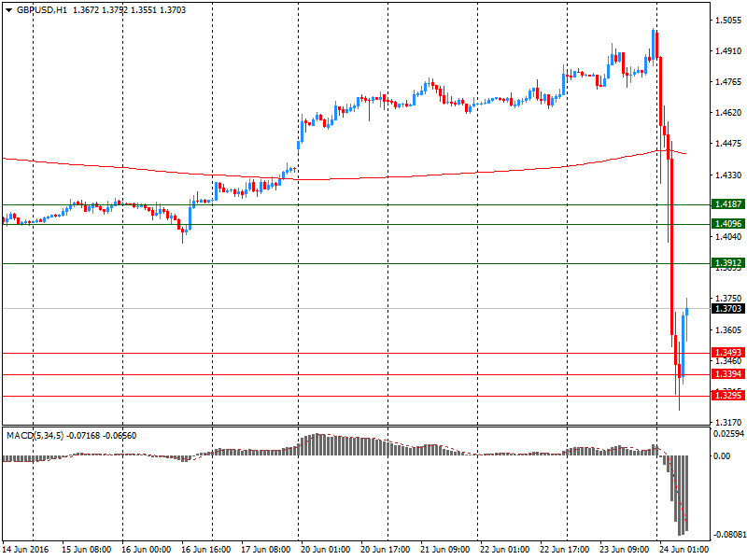This screenshot has width=747, height=560.
Task: Click the 20 Jun 17:00 time label
Action: click(385, 550)
